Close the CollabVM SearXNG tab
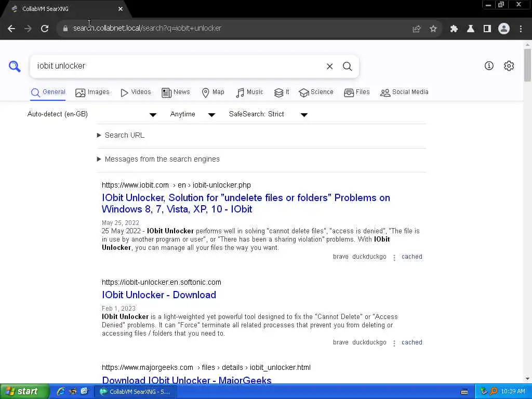 121,9
